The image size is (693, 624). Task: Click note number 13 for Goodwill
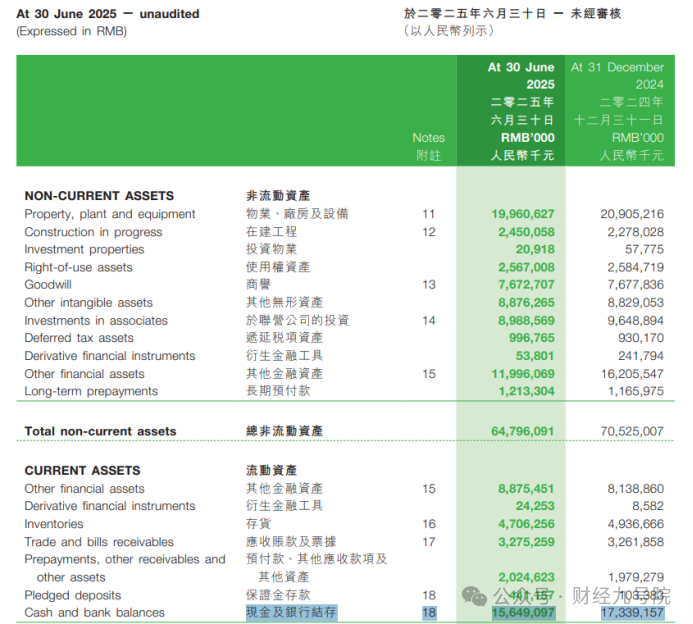point(429,285)
